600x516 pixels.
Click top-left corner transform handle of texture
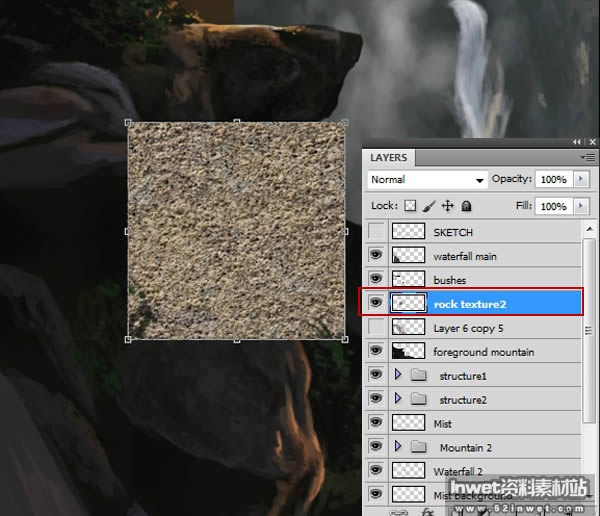click(x=128, y=122)
